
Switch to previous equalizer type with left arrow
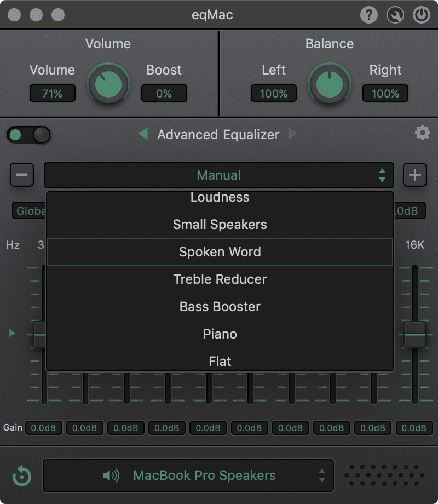[x=143, y=134]
